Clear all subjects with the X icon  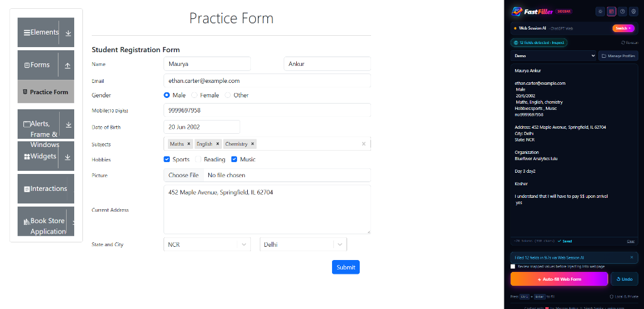pos(364,144)
